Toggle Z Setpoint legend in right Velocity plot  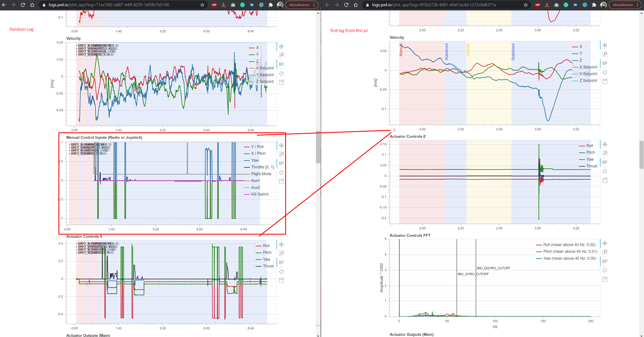click(588, 81)
